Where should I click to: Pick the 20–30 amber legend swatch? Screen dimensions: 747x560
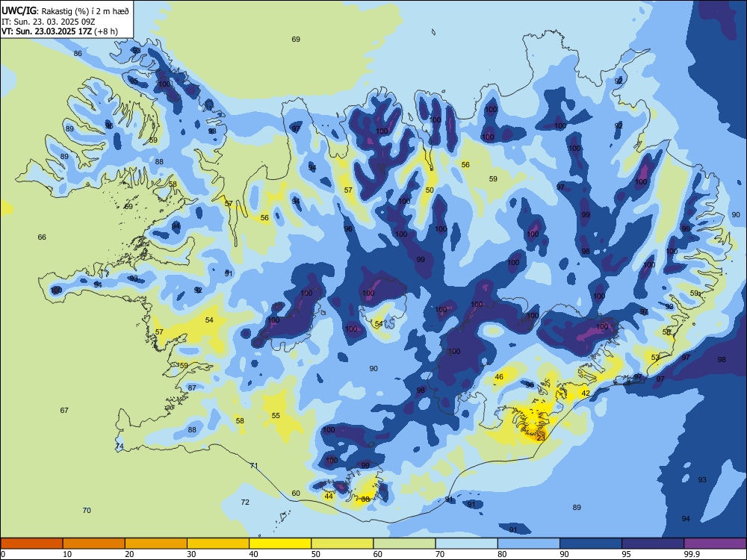pyautogui.click(x=156, y=544)
